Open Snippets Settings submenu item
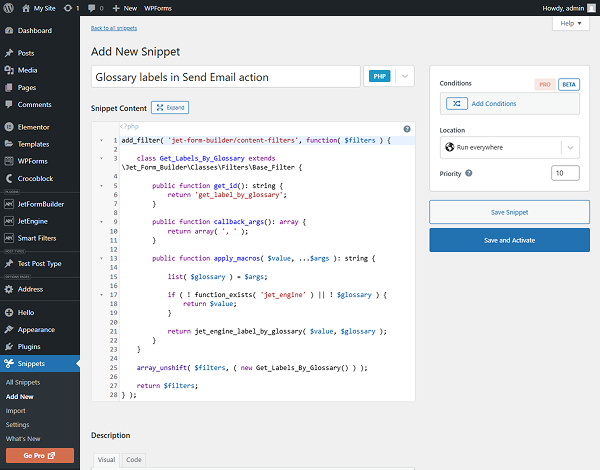 [18, 425]
